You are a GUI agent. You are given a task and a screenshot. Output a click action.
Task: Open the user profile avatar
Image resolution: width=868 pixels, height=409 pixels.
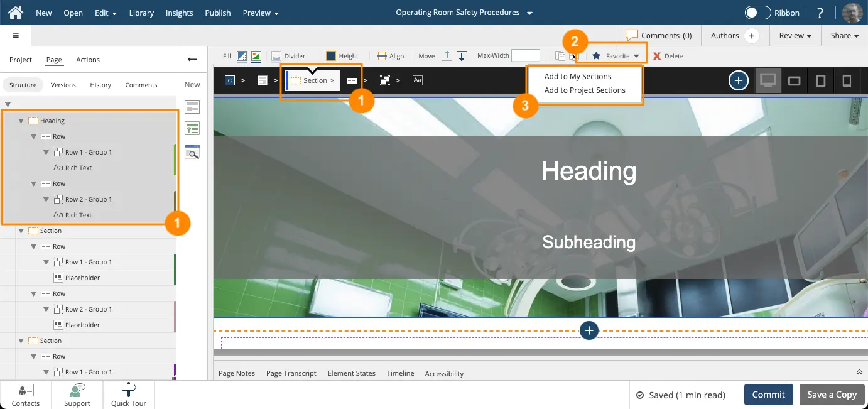[852, 13]
